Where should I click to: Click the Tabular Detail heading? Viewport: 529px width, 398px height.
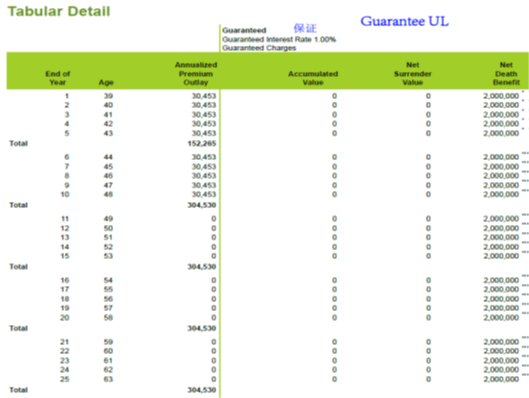[59, 11]
